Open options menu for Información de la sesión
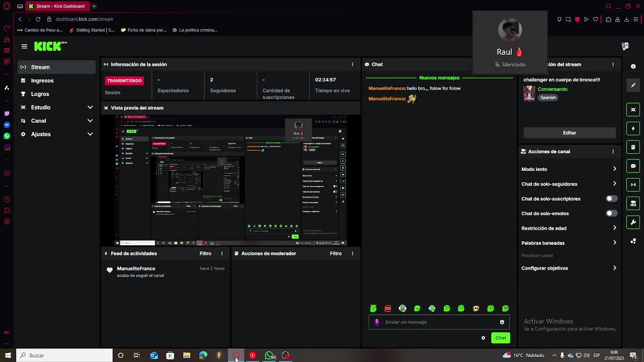Viewport: 644px width, 362px height. (352, 64)
